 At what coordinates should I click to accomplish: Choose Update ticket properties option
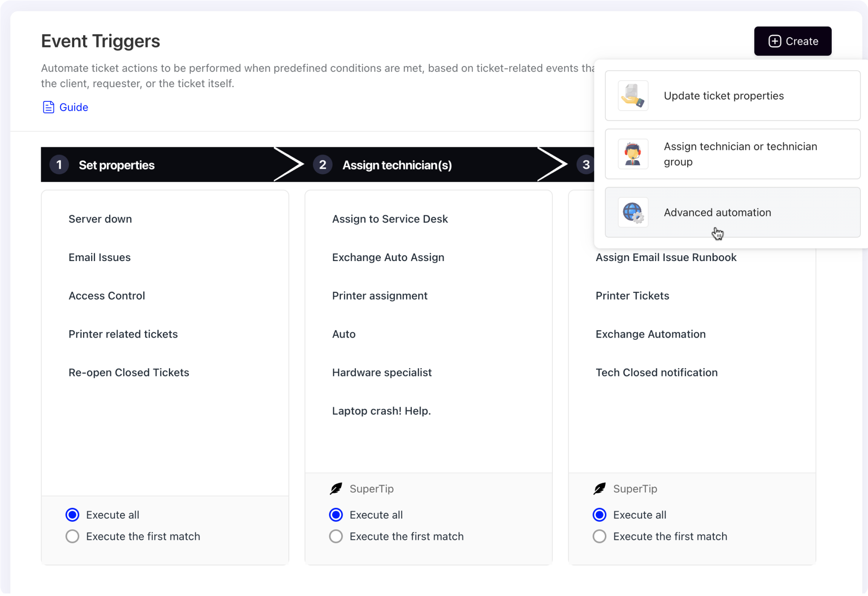[x=723, y=96]
